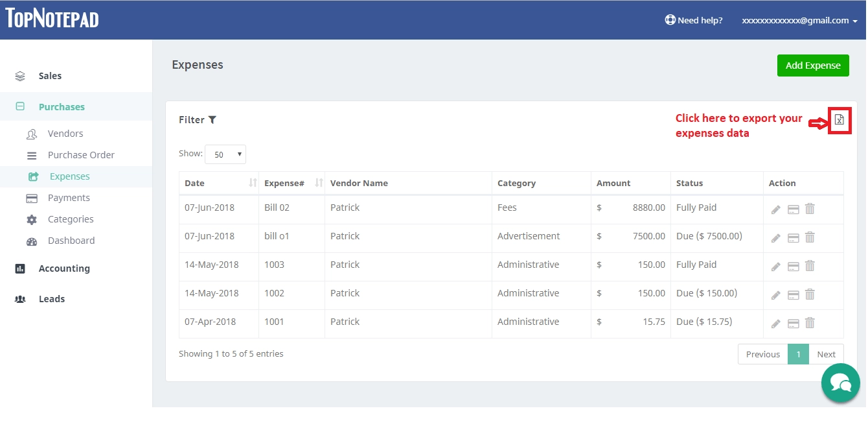Delete the bill o1 expense
The image size is (868, 428).
point(810,237)
